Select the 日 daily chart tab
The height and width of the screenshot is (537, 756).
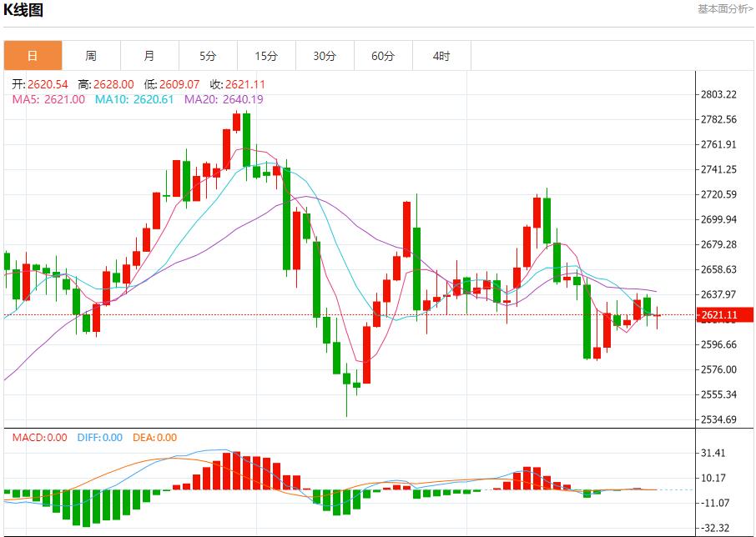click(x=33, y=56)
